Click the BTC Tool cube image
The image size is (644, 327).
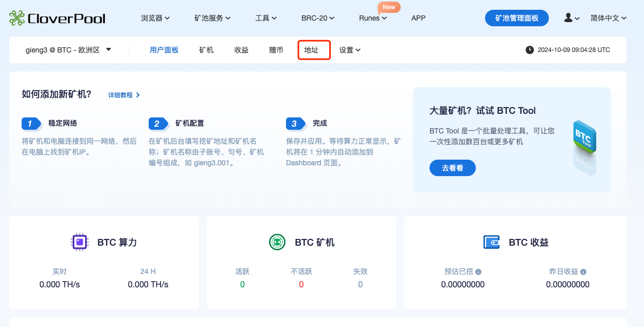click(x=584, y=137)
